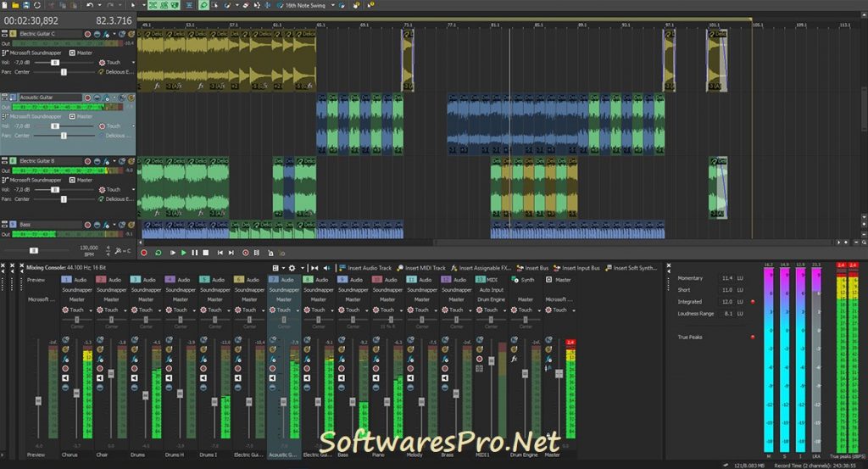Click Insert Assignable FX button

click(x=481, y=268)
